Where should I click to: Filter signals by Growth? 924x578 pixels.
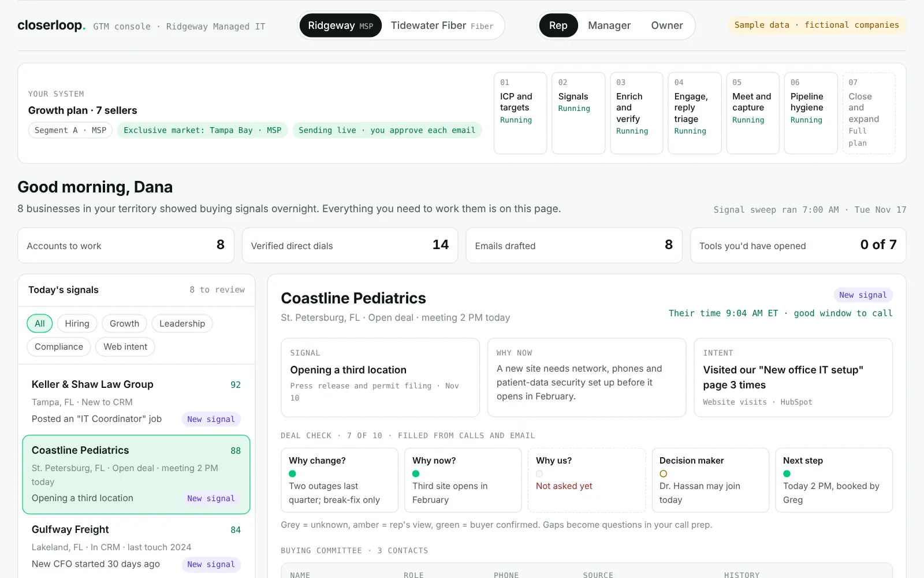pos(124,323)
